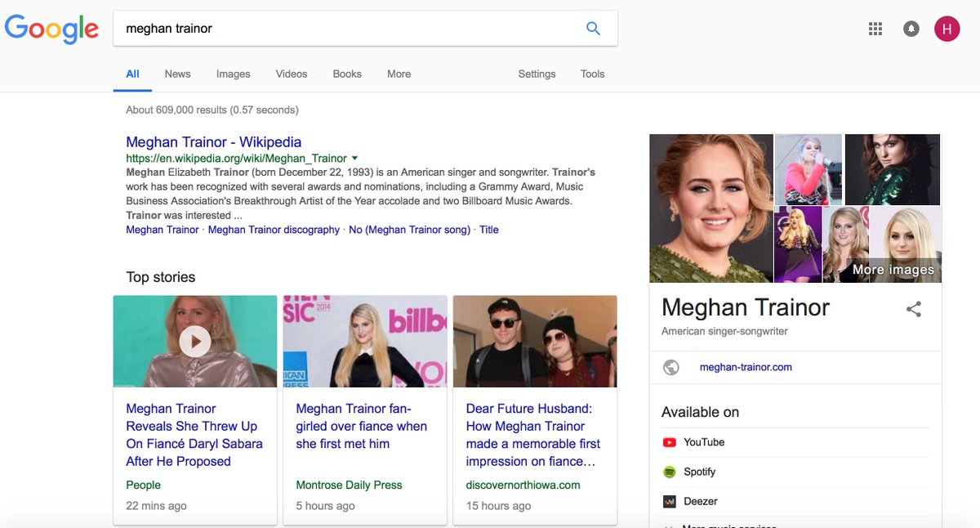Open story about throwing up on fiancé
980x528 pixels.
[x=194, y=435]
